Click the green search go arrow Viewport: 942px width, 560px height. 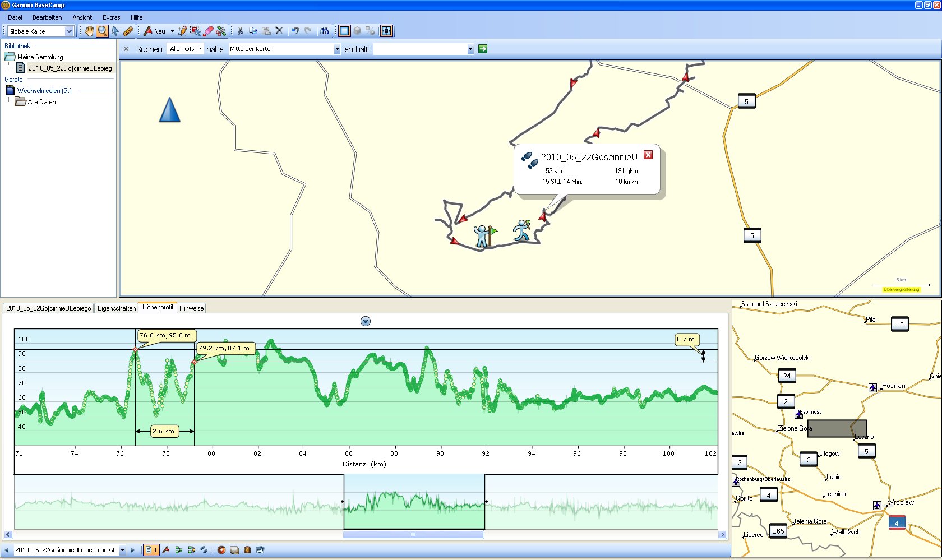pos(483,49)
